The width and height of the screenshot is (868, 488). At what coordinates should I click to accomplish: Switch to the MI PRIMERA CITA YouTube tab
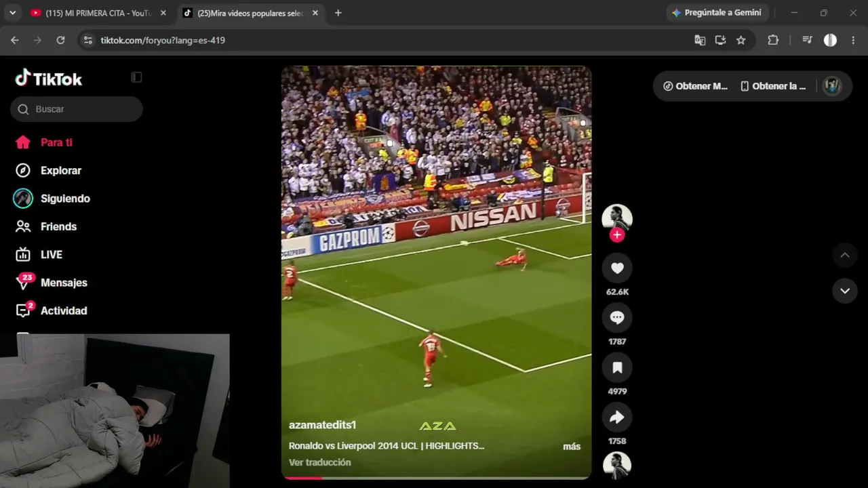[x=98, y=13]
